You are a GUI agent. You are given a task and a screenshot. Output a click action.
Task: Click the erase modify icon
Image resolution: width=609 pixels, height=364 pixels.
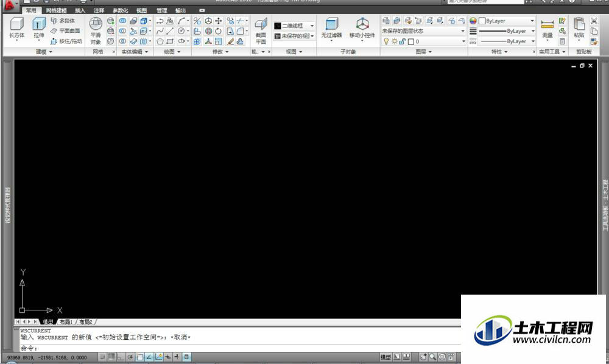(x=230, y=41)
